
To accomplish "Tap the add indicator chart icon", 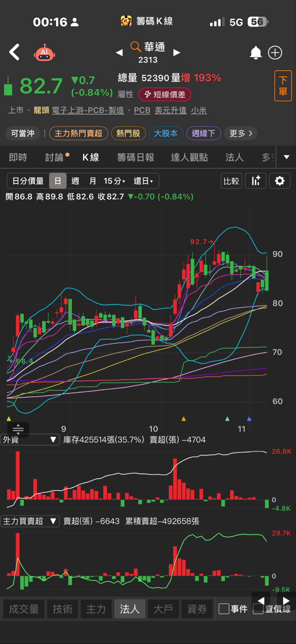I will pyautogui.click(x=256, y=181).
